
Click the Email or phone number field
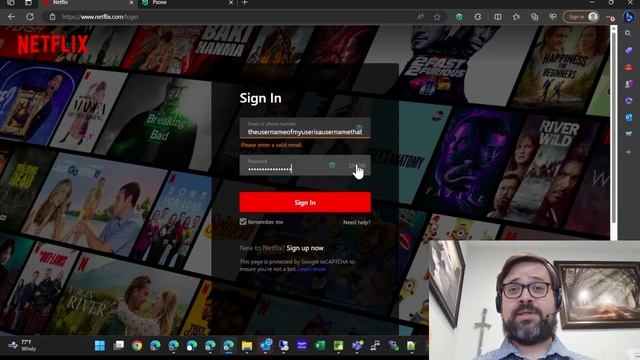[305, 128]
